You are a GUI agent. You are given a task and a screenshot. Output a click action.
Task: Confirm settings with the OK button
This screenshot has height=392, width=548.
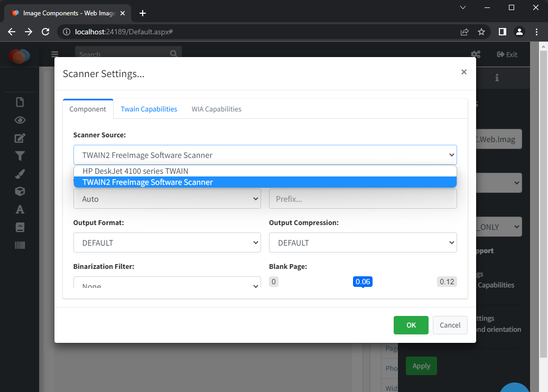click(x=411, y=325)
